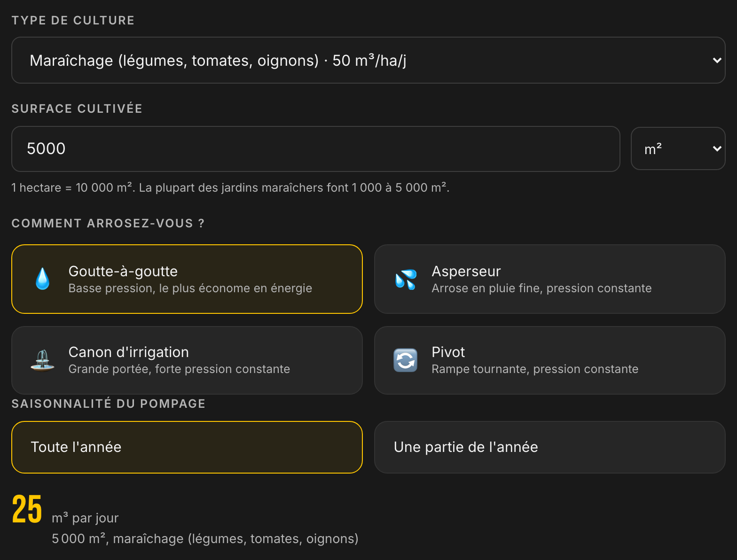Click the fountain icon for Canon d'irrigation
737x560 pixels.
42,360
